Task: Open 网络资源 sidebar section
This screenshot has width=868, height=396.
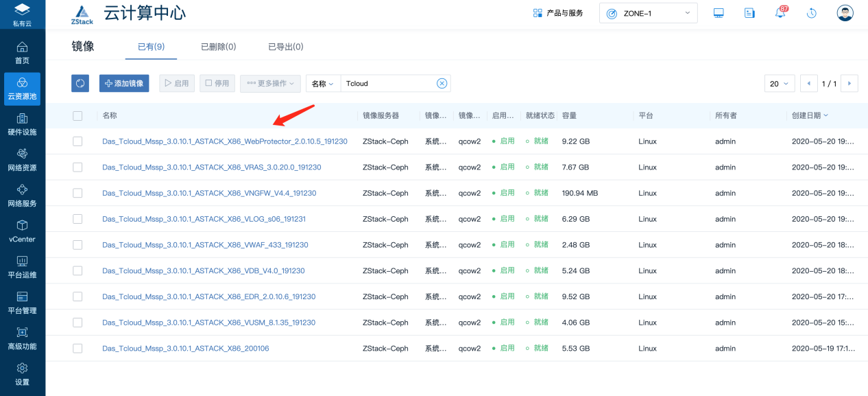Action: (22, 160)
